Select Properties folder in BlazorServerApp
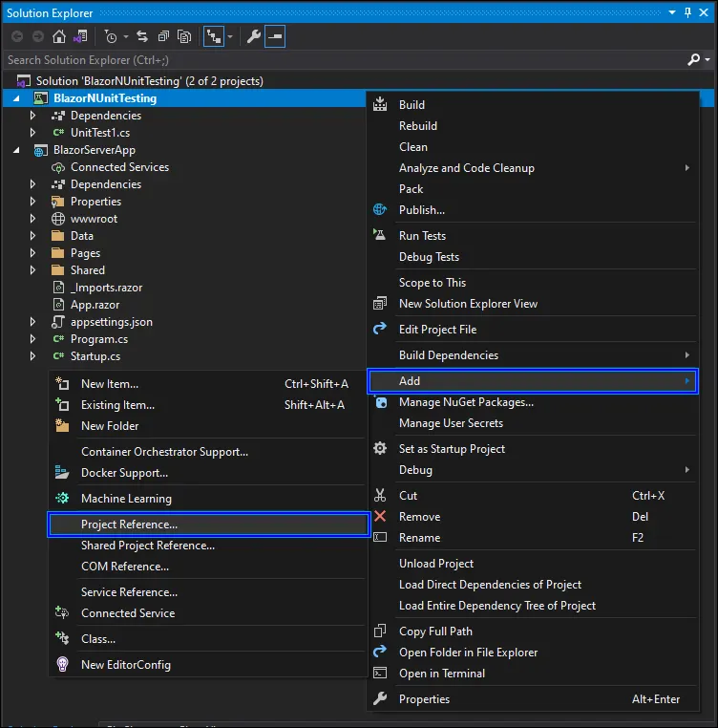 point(95,202)
